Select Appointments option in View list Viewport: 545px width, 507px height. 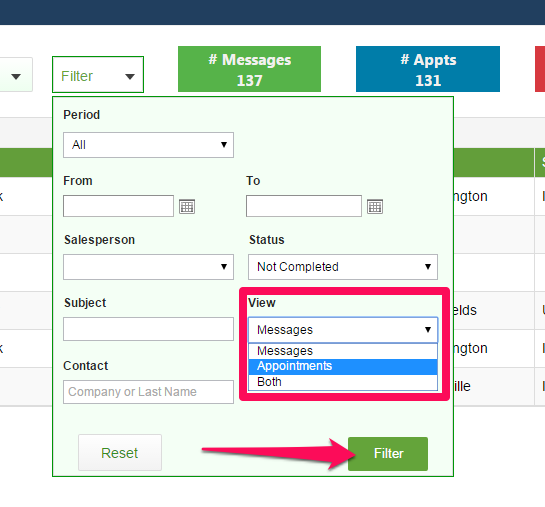[343, 366]
